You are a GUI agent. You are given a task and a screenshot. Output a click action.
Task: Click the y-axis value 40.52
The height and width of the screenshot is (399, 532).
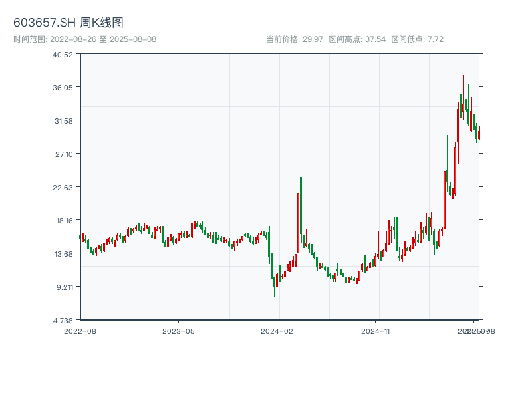coord(63,55)
